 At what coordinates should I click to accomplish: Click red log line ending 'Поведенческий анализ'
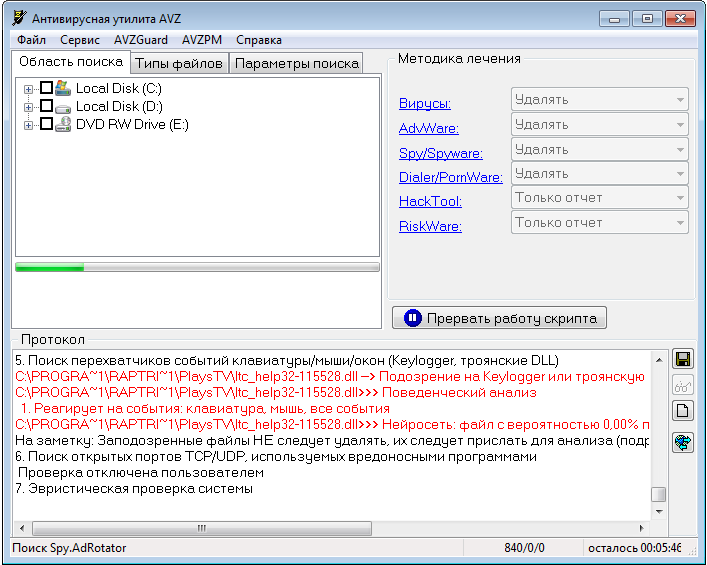coord(275,392)
